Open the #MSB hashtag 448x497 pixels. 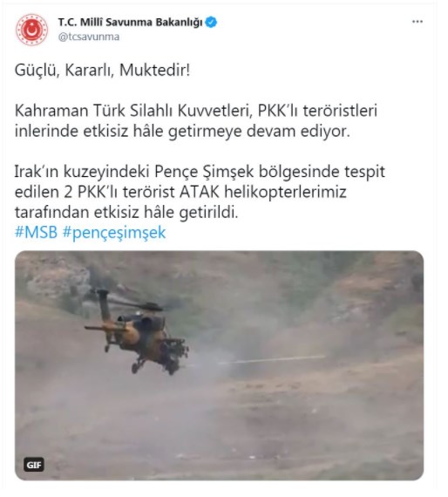36,232
